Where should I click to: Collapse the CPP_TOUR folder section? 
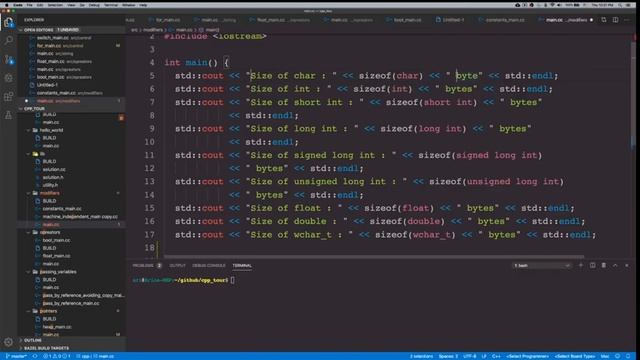pyautogui.click(x=21, y=109)
